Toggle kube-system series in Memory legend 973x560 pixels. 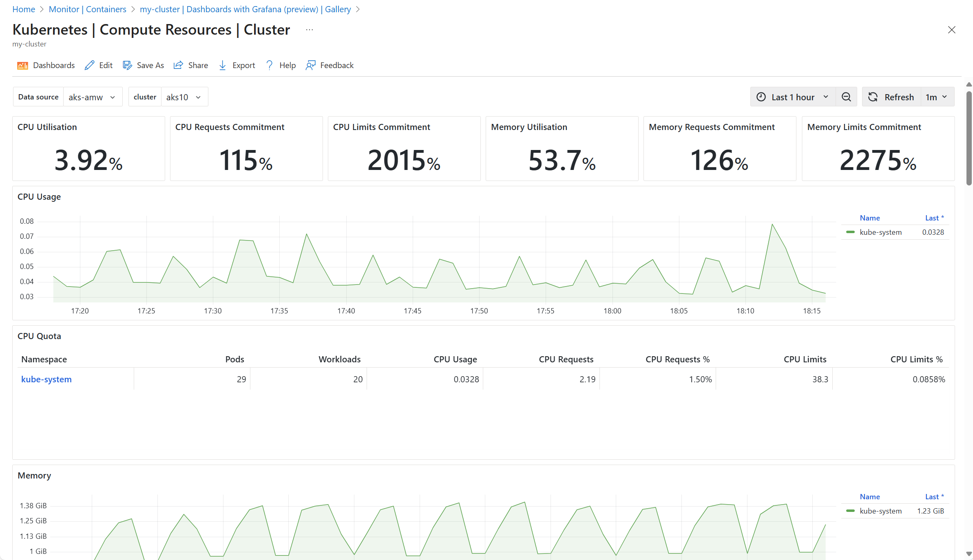click(880, 511)
